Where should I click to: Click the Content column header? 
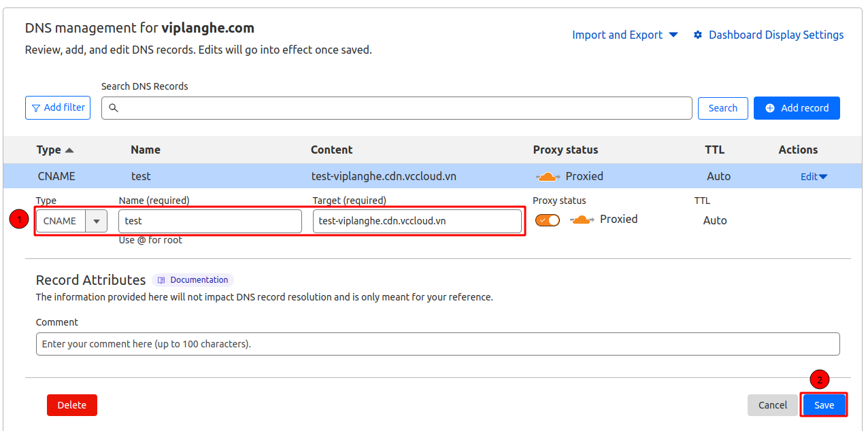coord(331,150)
